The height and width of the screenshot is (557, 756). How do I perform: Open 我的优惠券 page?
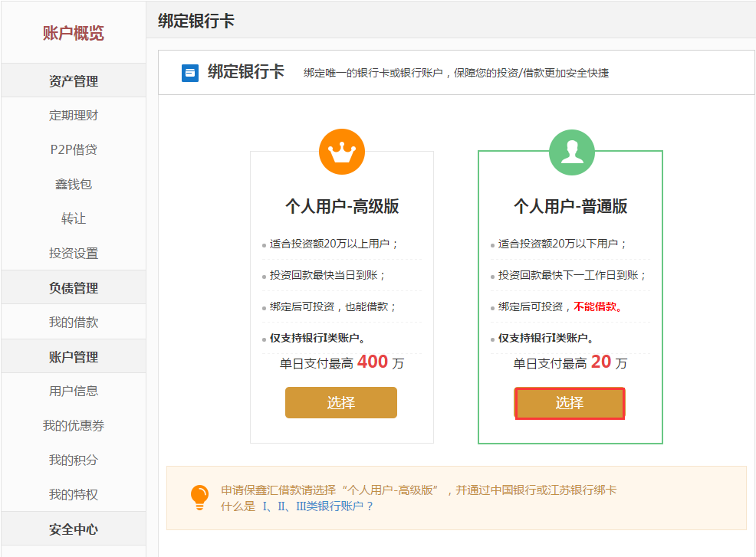click(74, 425)
